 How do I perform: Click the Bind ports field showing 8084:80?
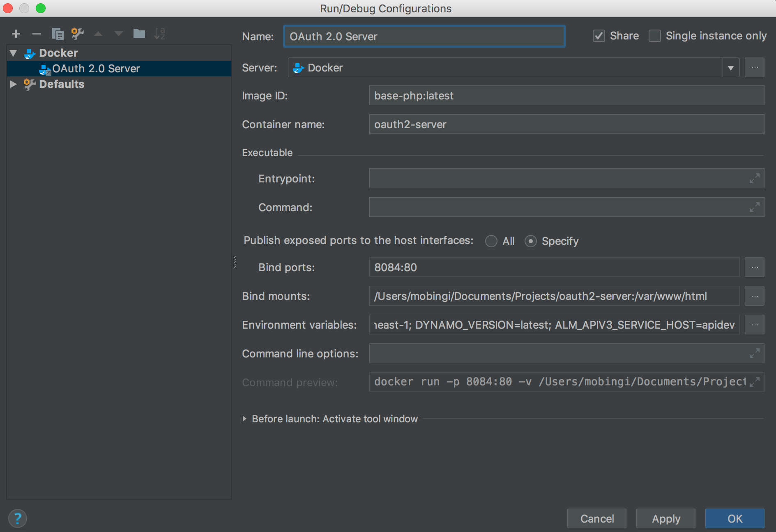point(554,267)
